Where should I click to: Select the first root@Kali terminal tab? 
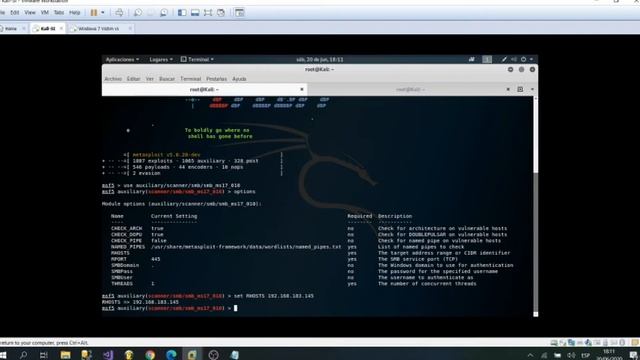(204, 89)
